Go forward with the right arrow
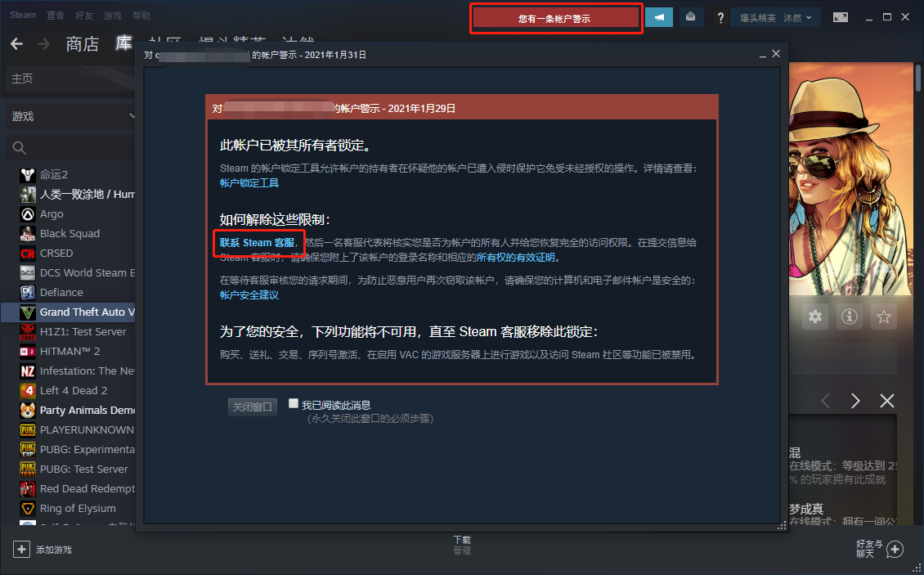The height and width of the screenshot is (575, 924). coord(43,43)
